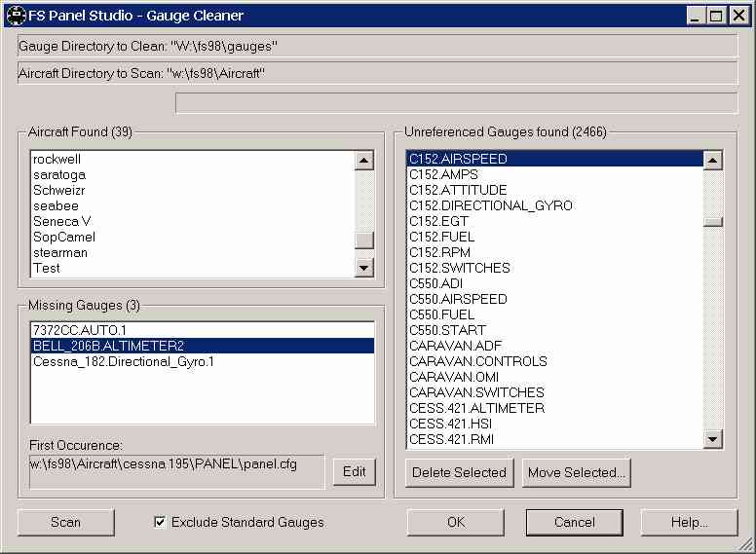Click down arrow of Unreferenced Gauges scrollbar
The image size is (756, 554).
tap(713, 439)
